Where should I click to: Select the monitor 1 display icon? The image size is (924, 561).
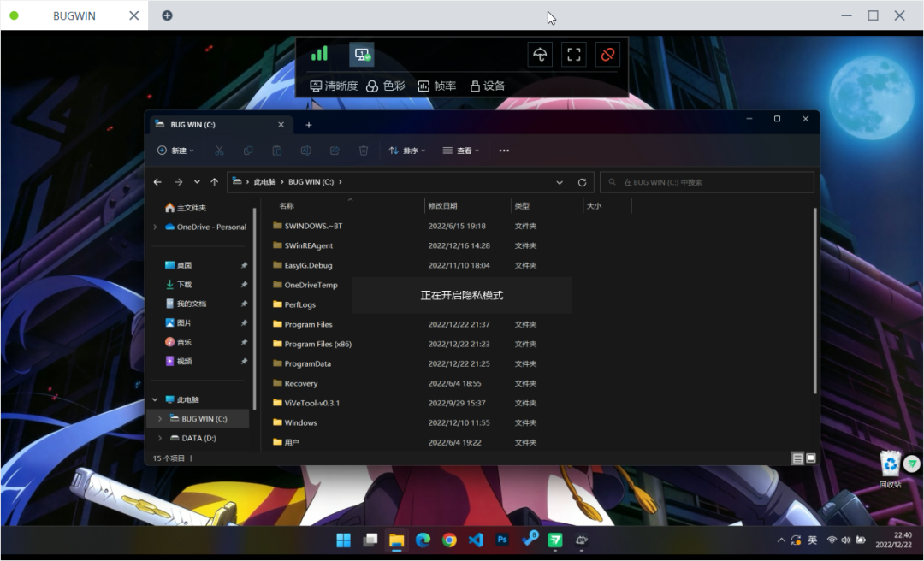coord(362,55)
